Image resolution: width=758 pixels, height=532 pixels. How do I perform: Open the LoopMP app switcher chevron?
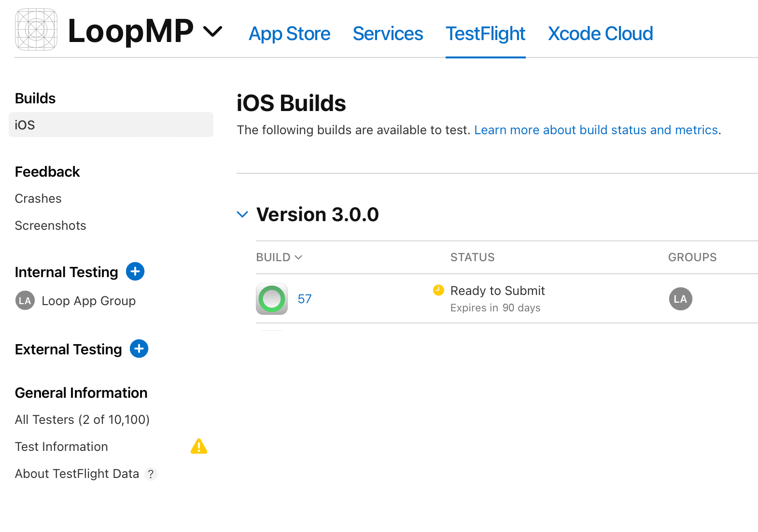tap(212, 32)
